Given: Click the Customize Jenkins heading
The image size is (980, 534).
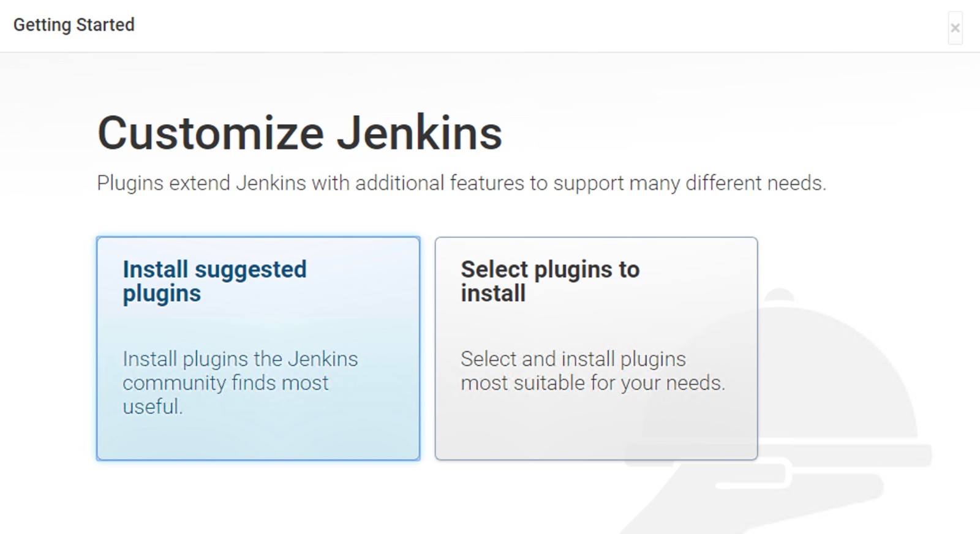Looking at the screenshot, I should [x=300, y=133].
